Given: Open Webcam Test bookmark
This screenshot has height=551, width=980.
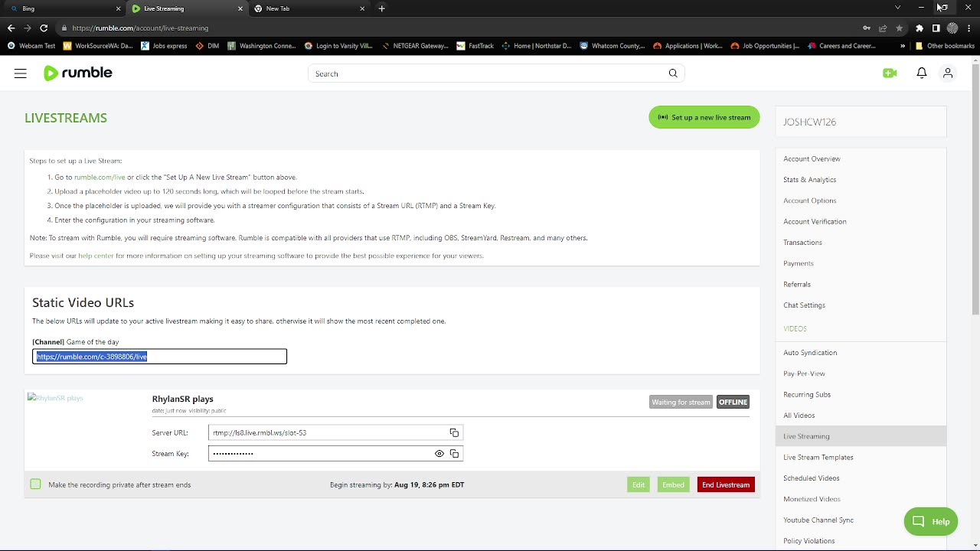Looking at the screenshot, I should (31, 46).
